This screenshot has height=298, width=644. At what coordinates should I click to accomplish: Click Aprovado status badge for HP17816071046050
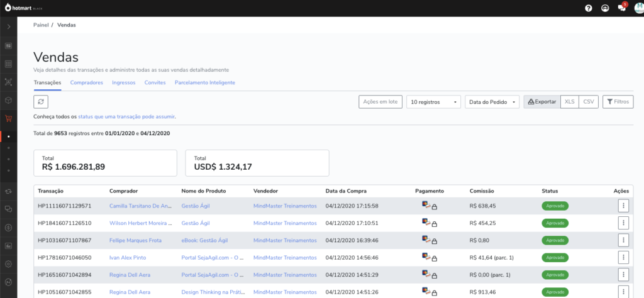pos(555,258)
